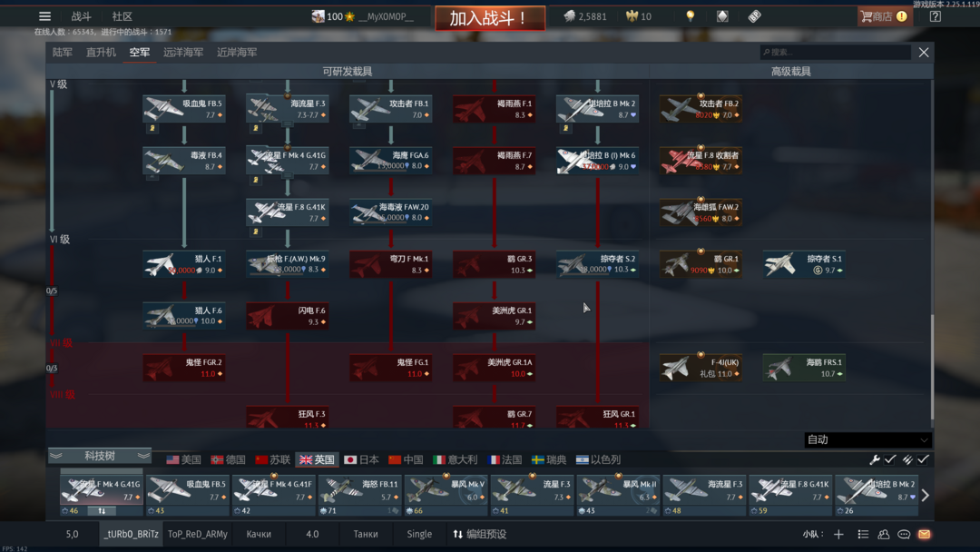
Task: Open the hamburger main menu
Action: 45,16
